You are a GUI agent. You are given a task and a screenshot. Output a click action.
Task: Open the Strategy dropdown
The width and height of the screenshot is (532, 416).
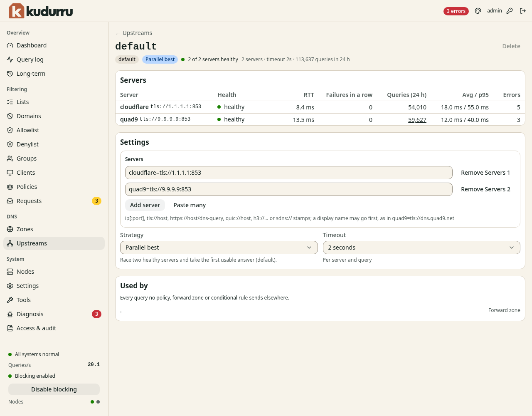click(219, 248)
